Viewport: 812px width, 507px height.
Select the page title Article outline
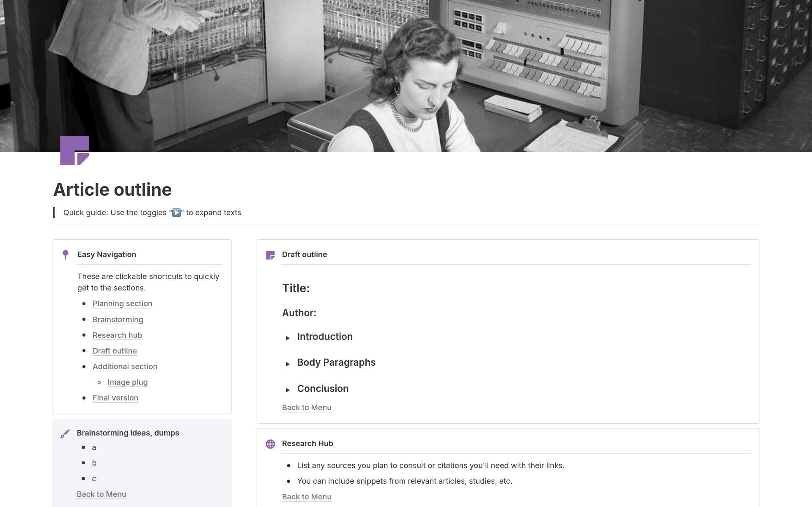(x=112, y=189)
